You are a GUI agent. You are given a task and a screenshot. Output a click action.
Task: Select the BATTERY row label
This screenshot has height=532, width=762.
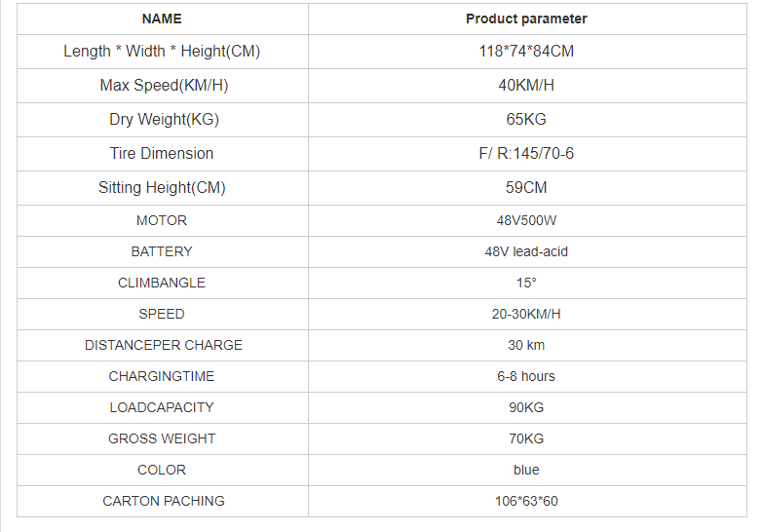click(x=162, y=251)
